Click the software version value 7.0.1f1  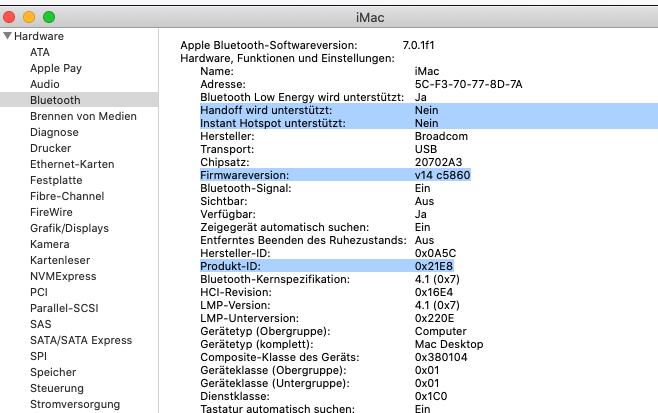pyautogui.click(x=418, y=45)
